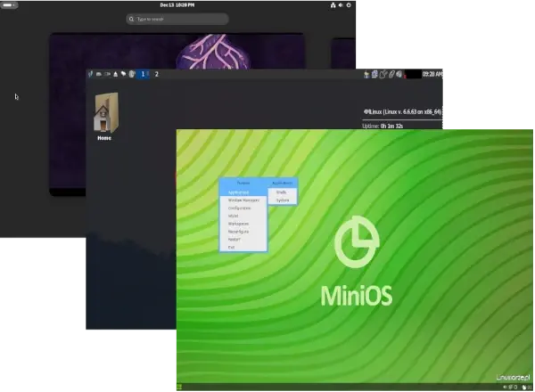The image size is (535, 392).
Task: Click the 09:28 AM clock in 4MLinux panel
Action: (432, 74)
